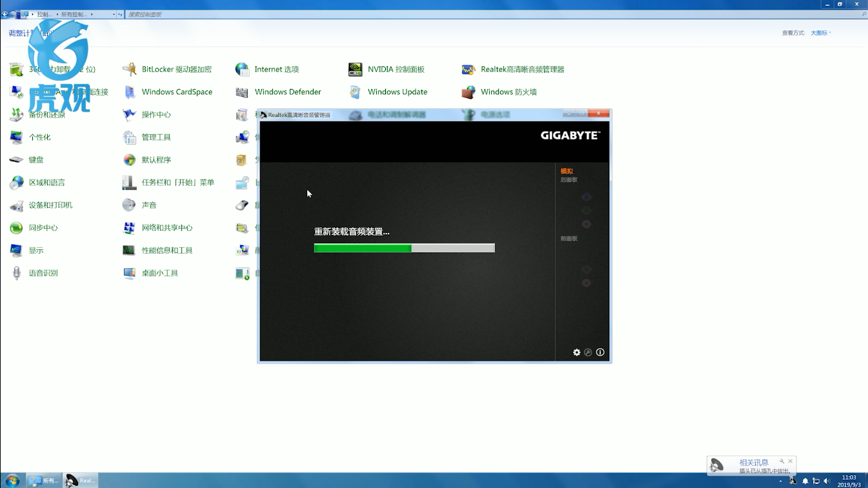Open 个性化 item
Screen dimensions: 868x488
pos(30,137)
